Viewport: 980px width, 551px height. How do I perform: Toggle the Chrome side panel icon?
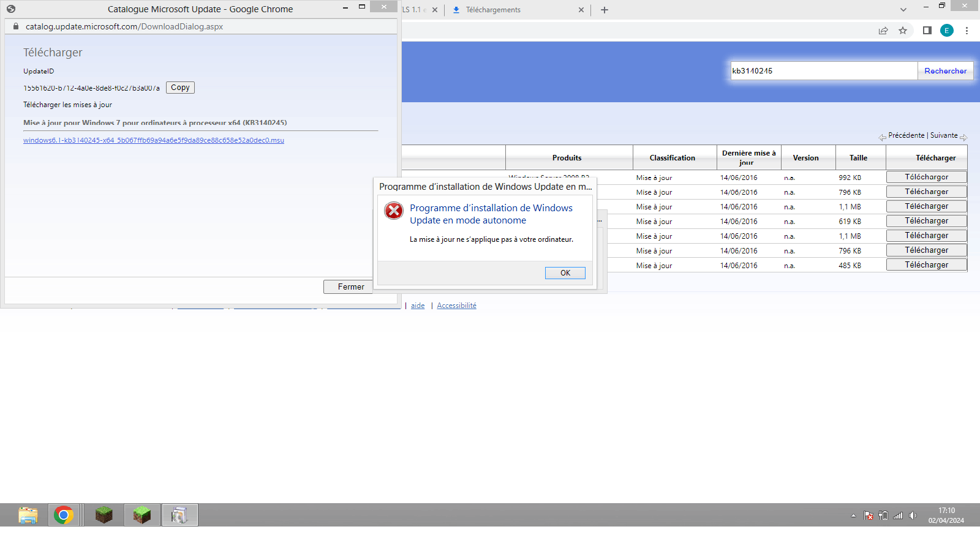[x=927, y=31]
